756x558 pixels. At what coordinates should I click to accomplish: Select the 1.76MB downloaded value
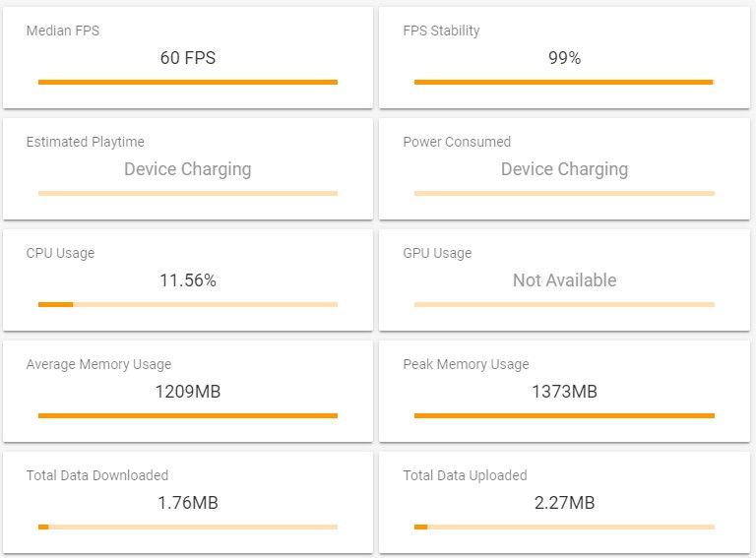coord(188,503)
